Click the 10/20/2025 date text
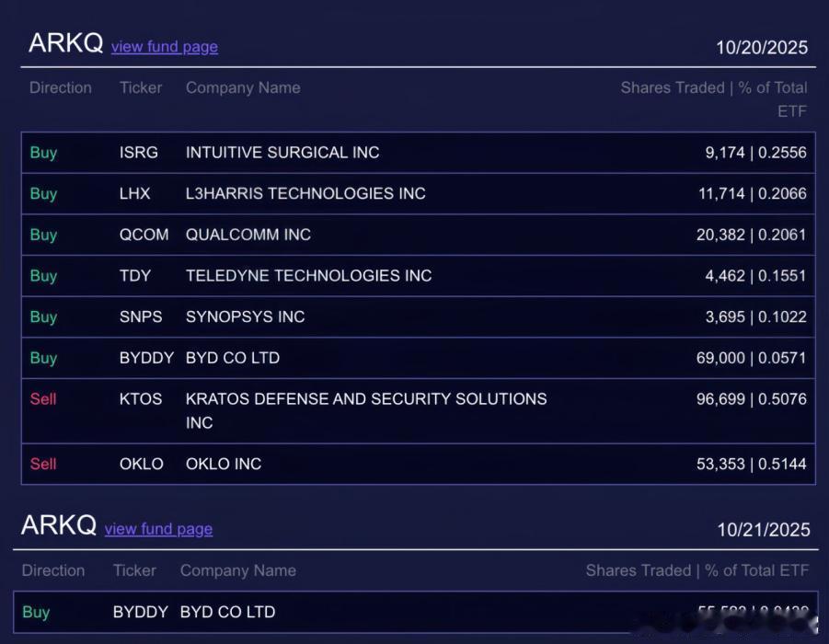The width and height of the screenshot is (829, 644). [762, 48]
